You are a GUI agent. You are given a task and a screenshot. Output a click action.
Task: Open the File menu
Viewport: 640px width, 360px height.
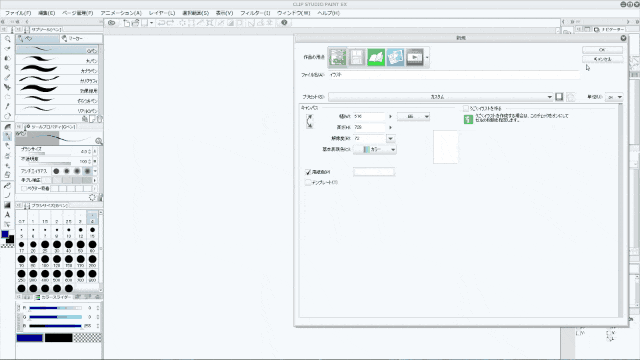pos(18,13)
